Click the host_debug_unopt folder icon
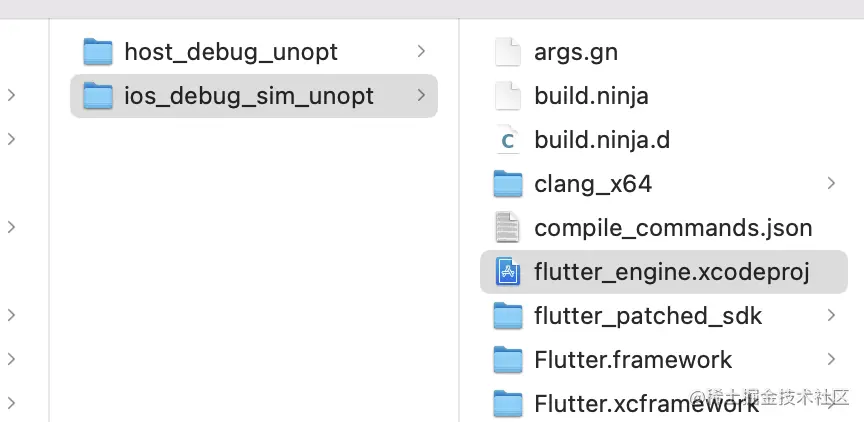This screenshot has width=864, height=422. click(98, 51)
